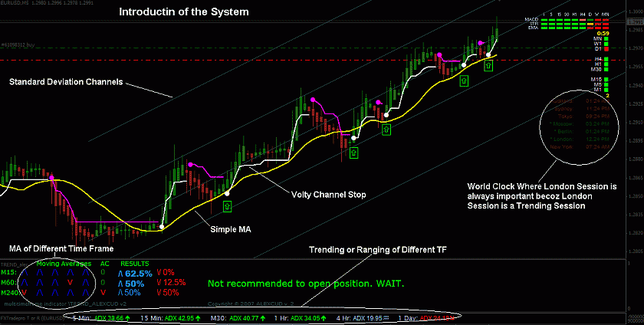Screen dimensions: 644x325
Task: Click the 'multitimeframe indicator \TREND_ALEXCUD v2' label
Action: (x=65, y=304)
